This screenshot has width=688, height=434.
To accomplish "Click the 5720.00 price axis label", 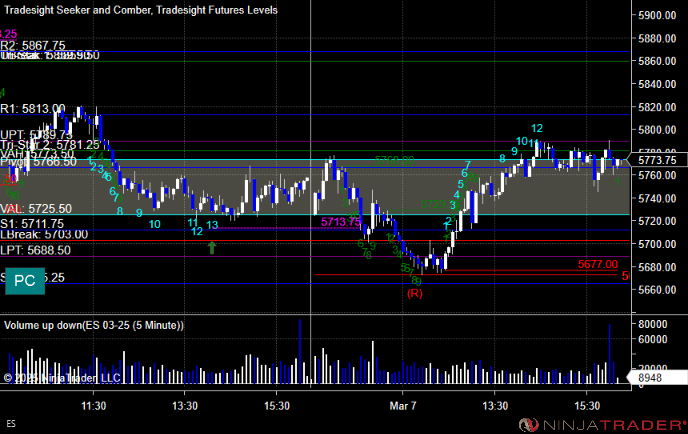I will tap(657, 221).
